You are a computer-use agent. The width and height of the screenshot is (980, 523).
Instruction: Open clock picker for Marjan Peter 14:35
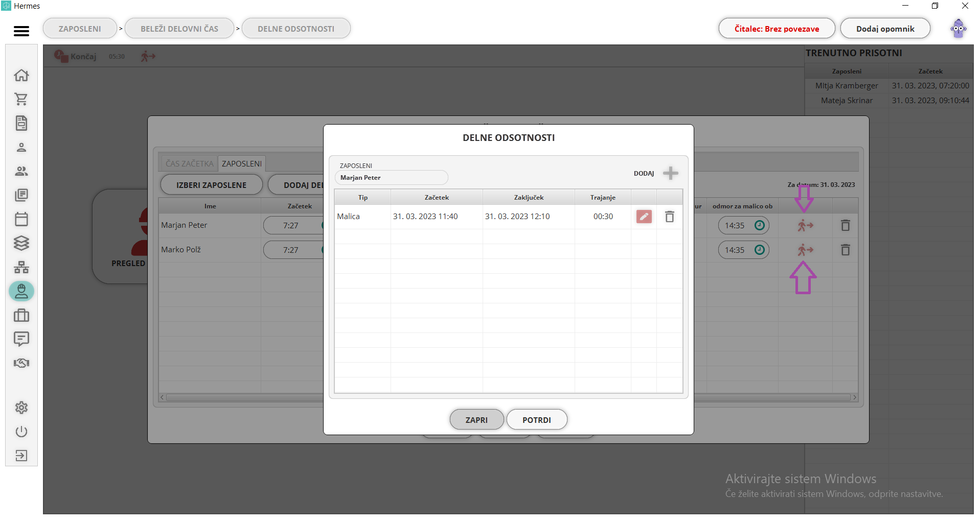pyautogui.click(x=759, y=225)
